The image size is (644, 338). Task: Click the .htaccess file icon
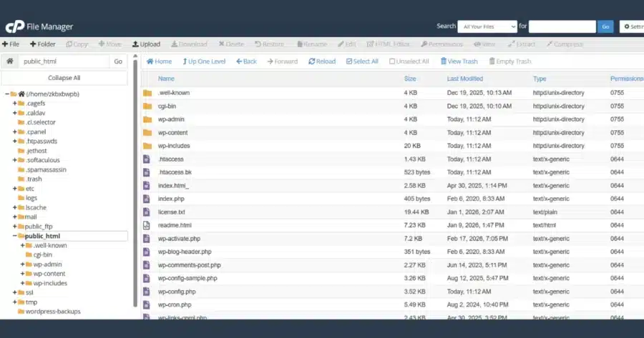(x=146, y=159)
